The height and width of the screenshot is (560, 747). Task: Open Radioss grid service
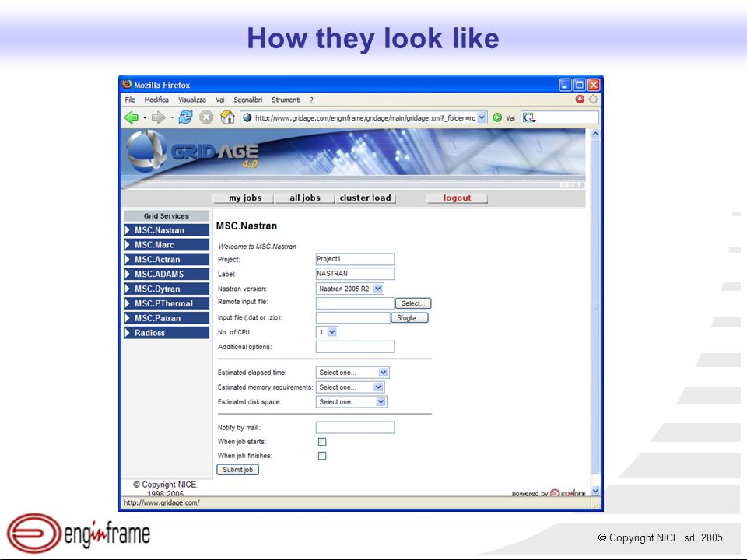tap(167, 333)
